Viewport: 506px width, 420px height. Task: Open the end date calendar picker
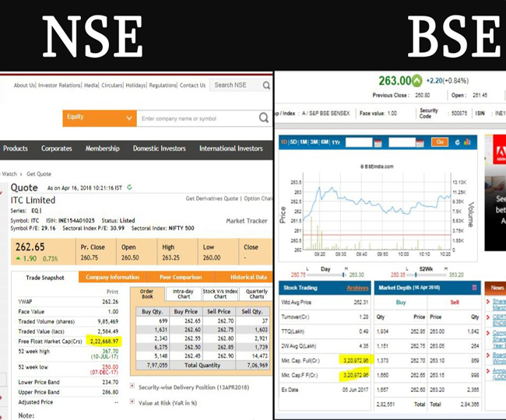click(419, 142)
